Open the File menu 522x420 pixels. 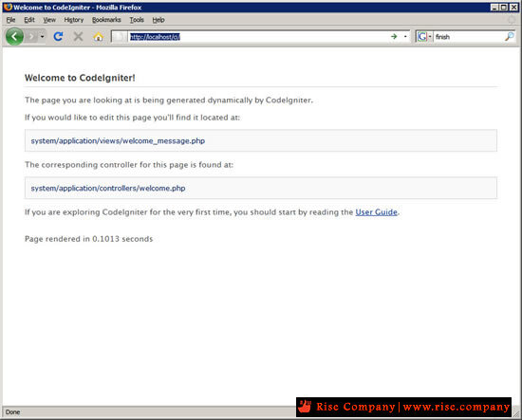pos(10,20)
